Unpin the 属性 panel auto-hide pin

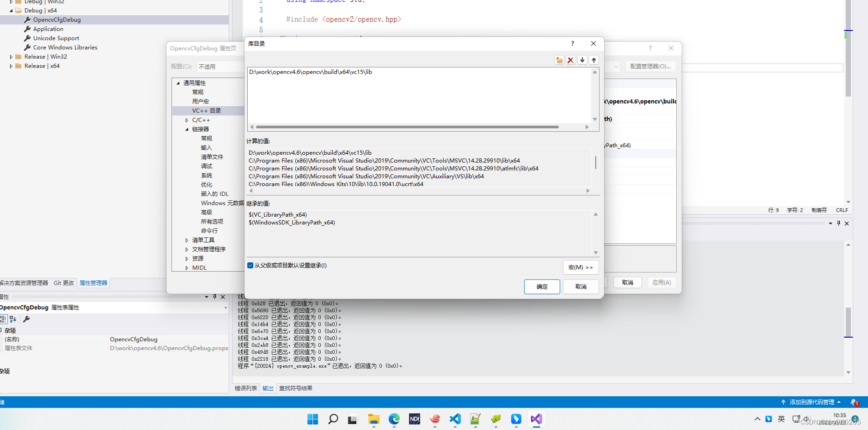(214, 297)
